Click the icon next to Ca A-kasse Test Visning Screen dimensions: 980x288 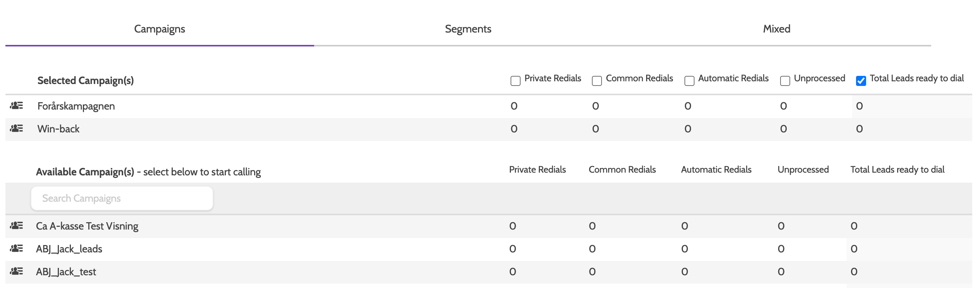16,226
